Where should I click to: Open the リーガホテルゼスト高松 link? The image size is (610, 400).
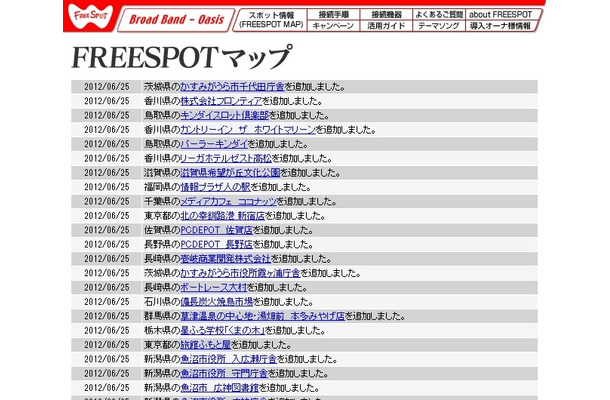coord(226,158)
